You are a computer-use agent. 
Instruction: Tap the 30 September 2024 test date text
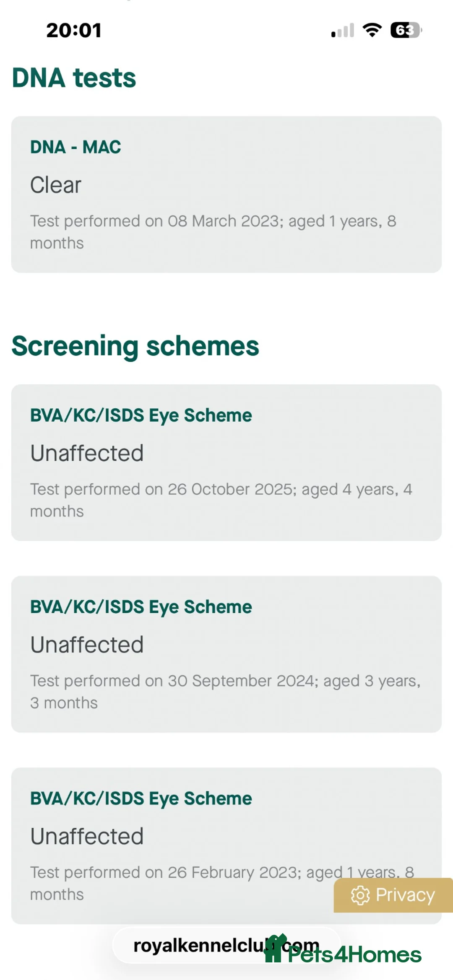click(241, 681)
